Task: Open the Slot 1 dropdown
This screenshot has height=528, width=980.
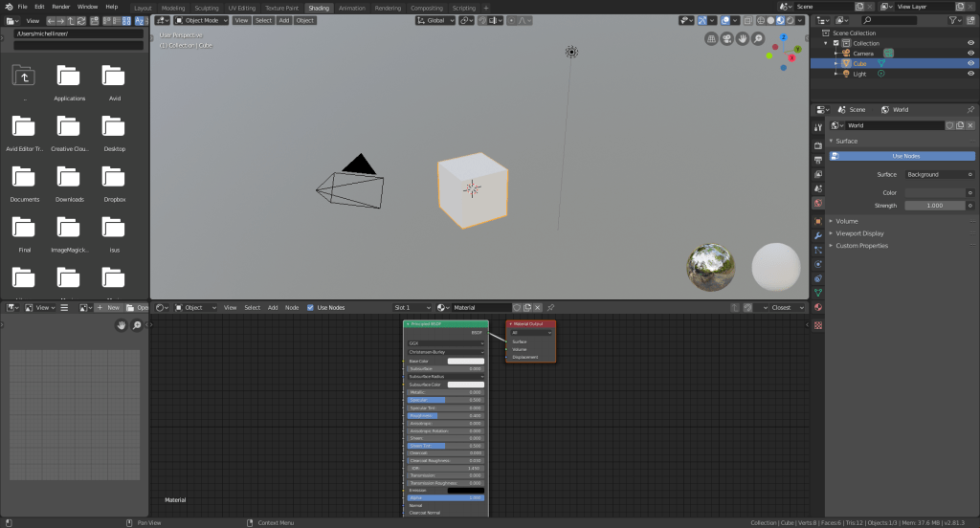Action: (412, 308)
